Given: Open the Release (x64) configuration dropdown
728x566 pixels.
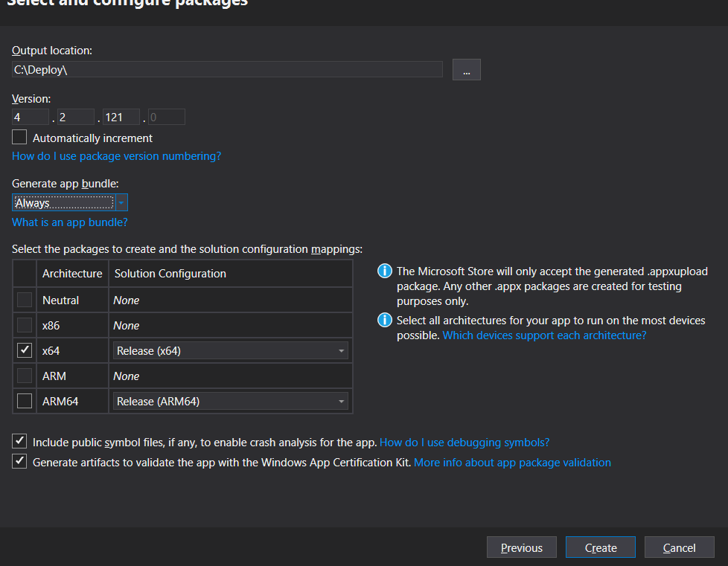Looking at the screenshot, I should click(x=343, y=350).
